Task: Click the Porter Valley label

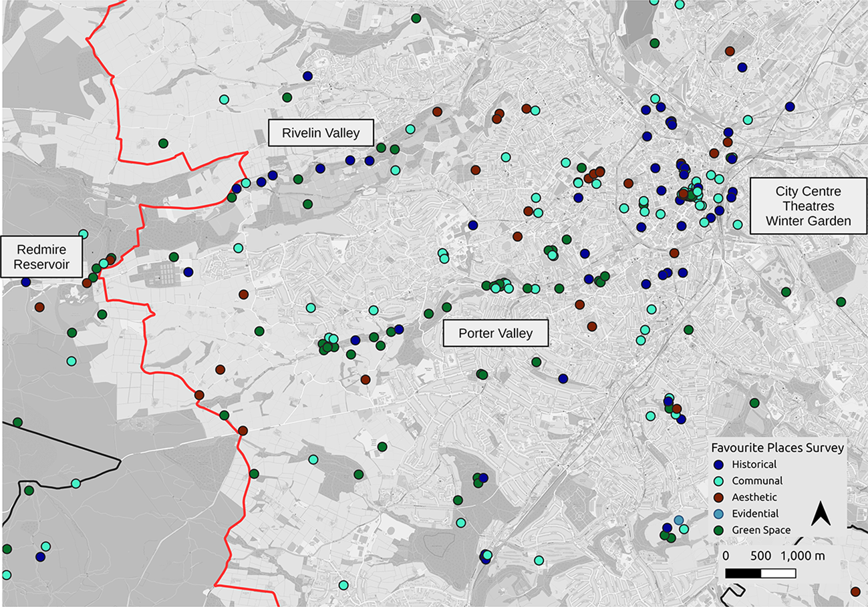Action: pos(495,333)
